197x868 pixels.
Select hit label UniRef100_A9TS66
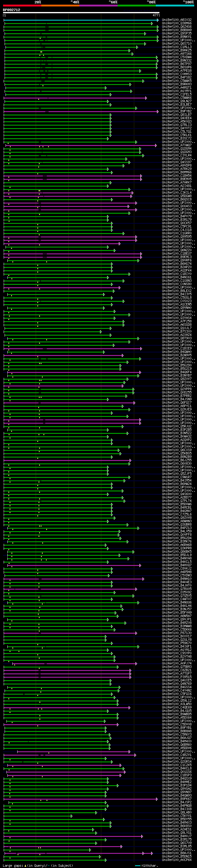pos(177,54)
